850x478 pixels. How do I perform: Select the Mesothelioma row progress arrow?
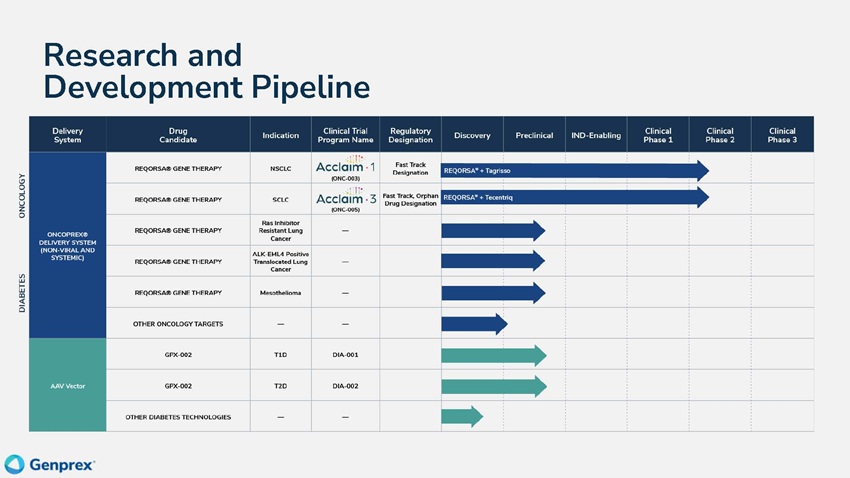(493, 293)
